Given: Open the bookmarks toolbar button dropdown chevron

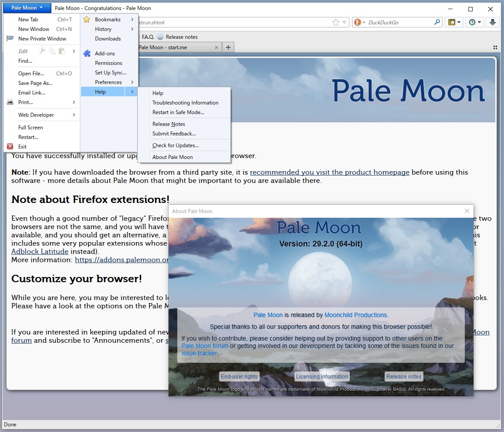Looking at the screenshot, I should point(459,22).
